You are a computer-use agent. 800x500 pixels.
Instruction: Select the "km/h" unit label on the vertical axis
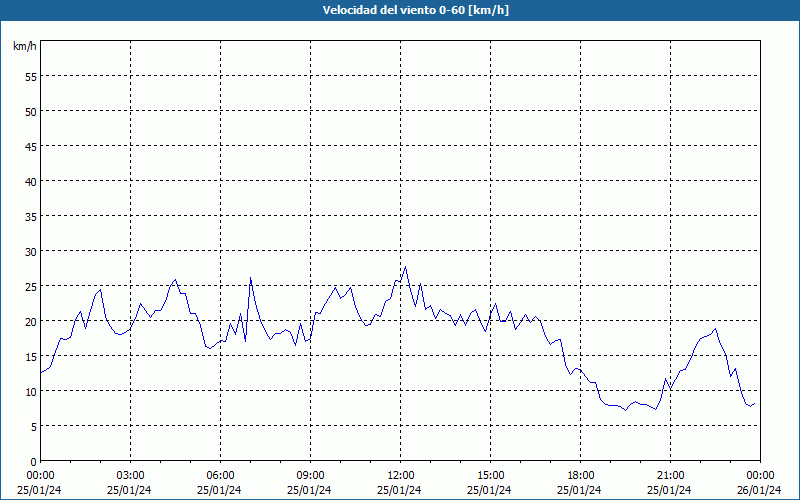(25, 46)
